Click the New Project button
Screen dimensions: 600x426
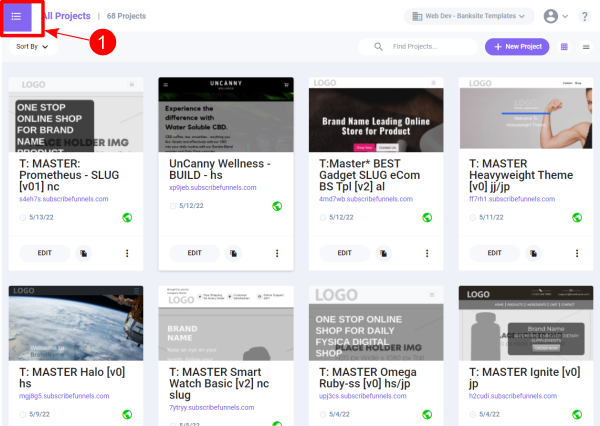click(x=516, y=47)
